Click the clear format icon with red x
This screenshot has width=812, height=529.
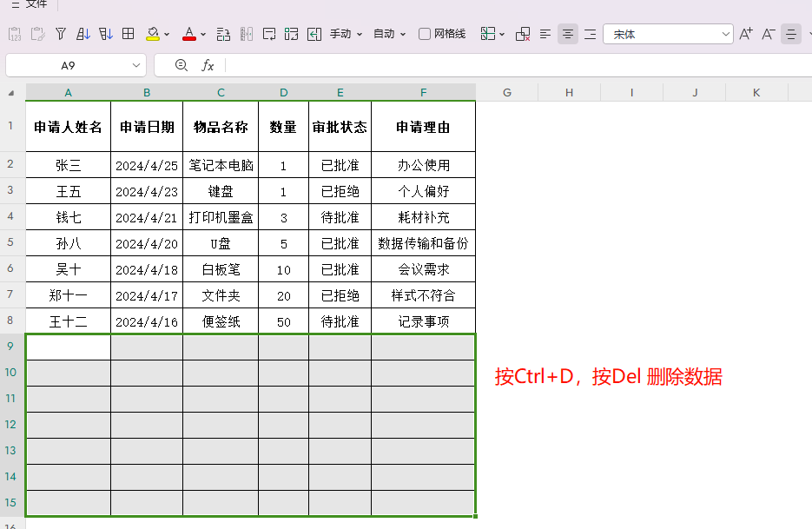click(523, 34)
